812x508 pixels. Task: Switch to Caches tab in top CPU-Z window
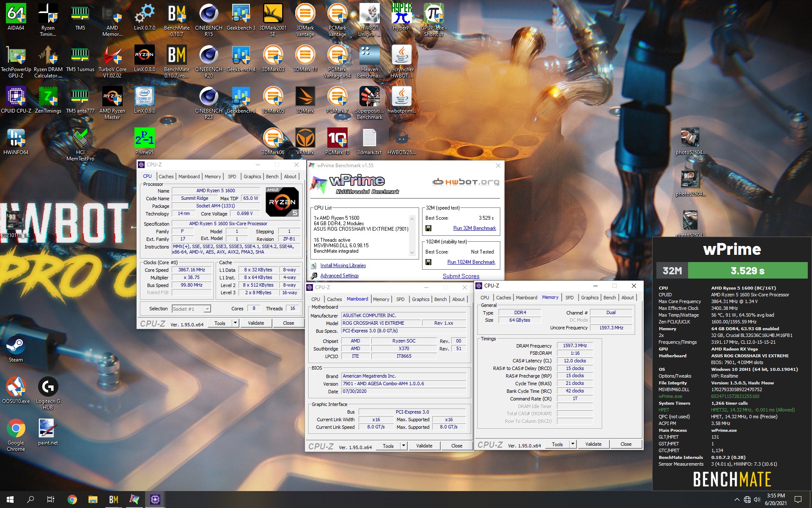(166, 177)
